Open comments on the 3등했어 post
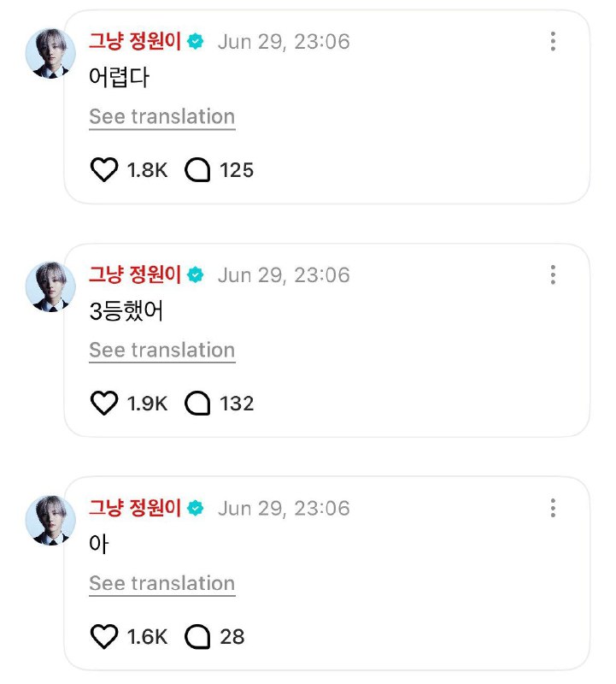 point(197,403)
